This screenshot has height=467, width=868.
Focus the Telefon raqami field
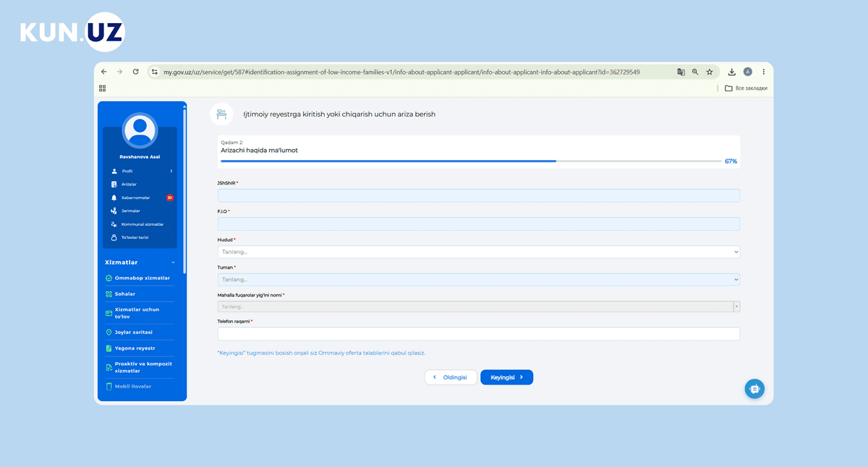point(479,334)
